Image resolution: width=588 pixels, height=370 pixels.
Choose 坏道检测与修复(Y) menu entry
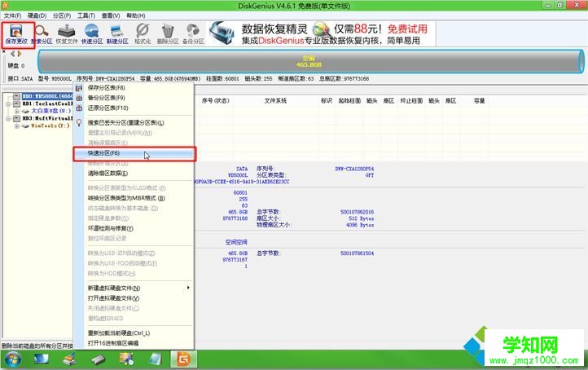tap(134, 228)
